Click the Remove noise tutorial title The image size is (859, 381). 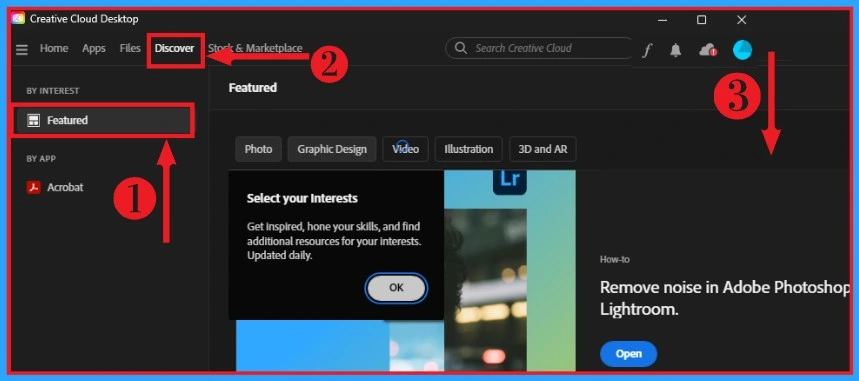pos(725,298)
